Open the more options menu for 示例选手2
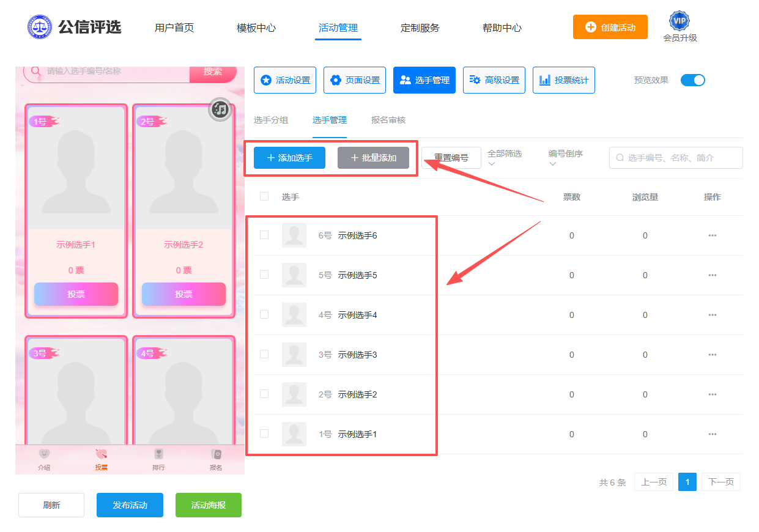Screen dimensions: 759x532 (x=713, y=394)
